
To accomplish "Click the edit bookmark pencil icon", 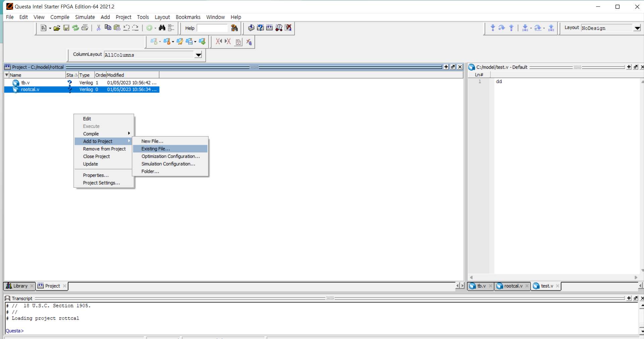I will coord(180,42).
